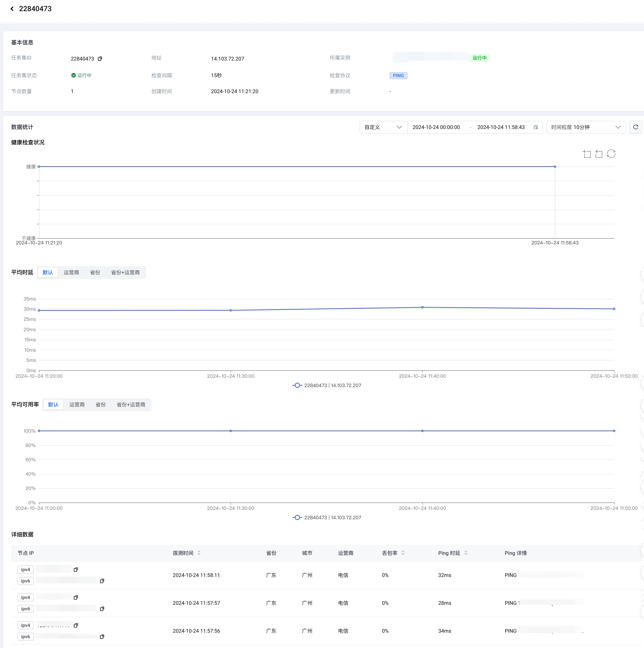Click the 32ms Ping latency cell
The width and height of the screenshot is (644, 648).
coord(444,575)
